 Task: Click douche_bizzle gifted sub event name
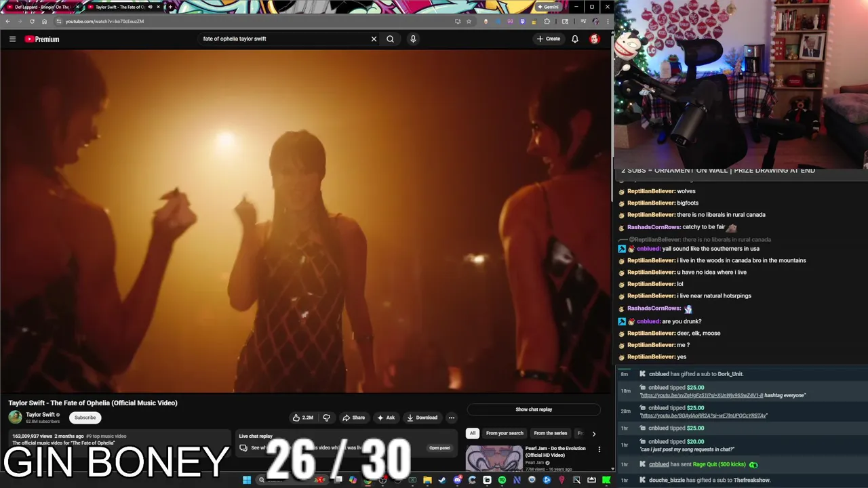pyautogui.click(x=668, y=480)
